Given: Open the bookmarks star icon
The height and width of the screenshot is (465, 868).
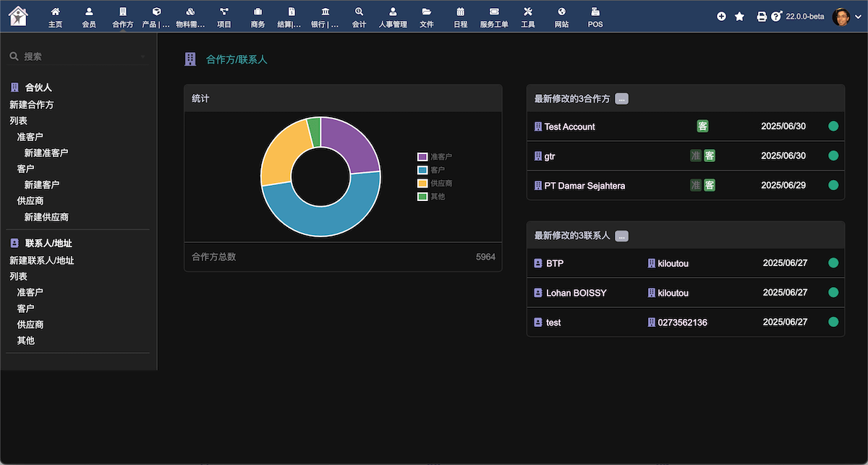Looking at the screenshot, I should pyautogui.click(x=739, y=17).
